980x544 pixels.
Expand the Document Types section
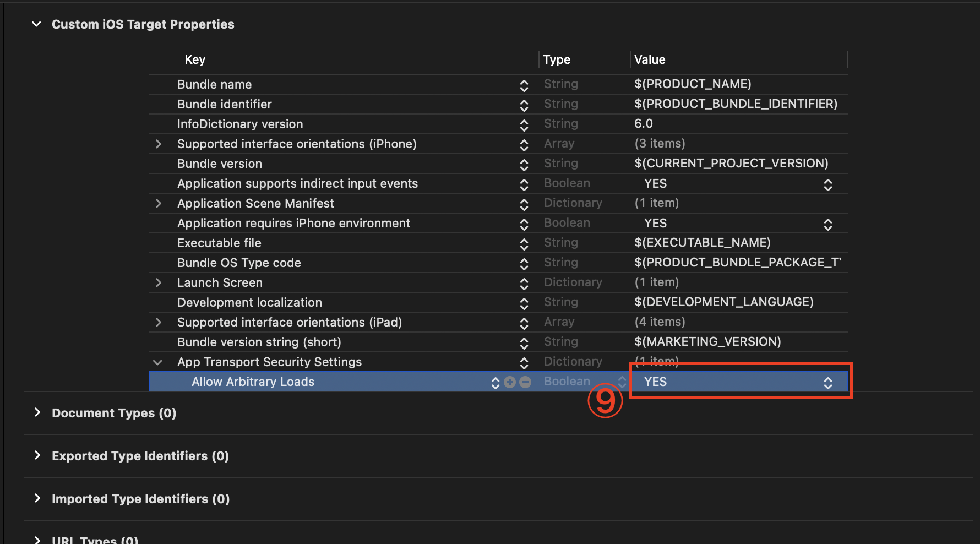[x=37, y=412]
